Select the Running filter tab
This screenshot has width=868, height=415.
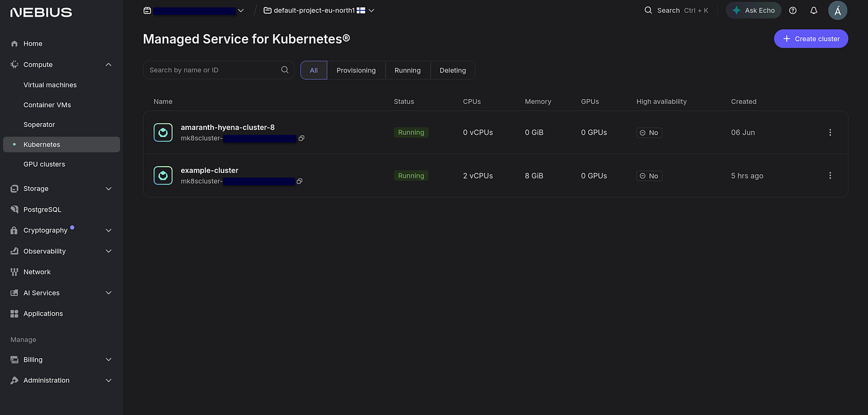click(x=407, y=70)
